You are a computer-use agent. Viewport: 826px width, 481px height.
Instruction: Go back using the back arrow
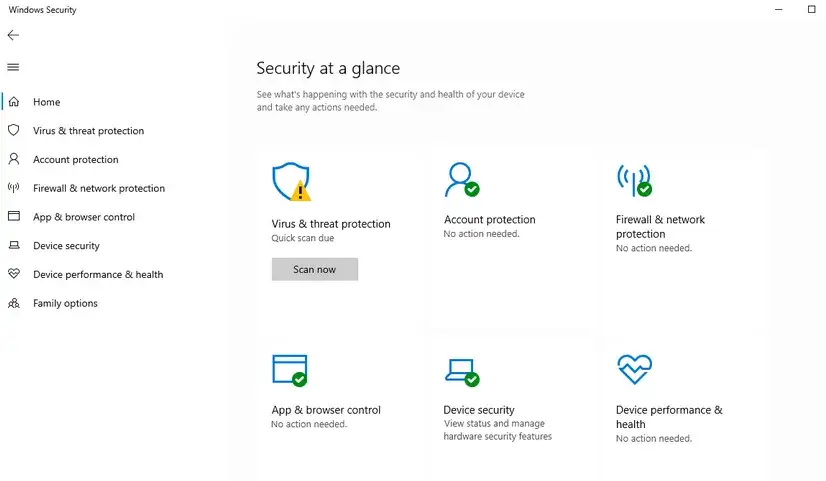coord(13,35)
